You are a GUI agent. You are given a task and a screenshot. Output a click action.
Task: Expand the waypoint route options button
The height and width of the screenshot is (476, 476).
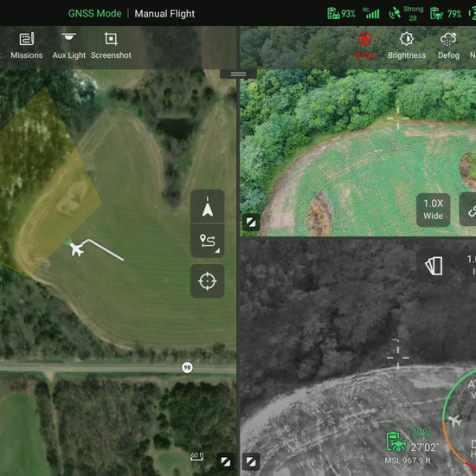[x=208, y=241]
